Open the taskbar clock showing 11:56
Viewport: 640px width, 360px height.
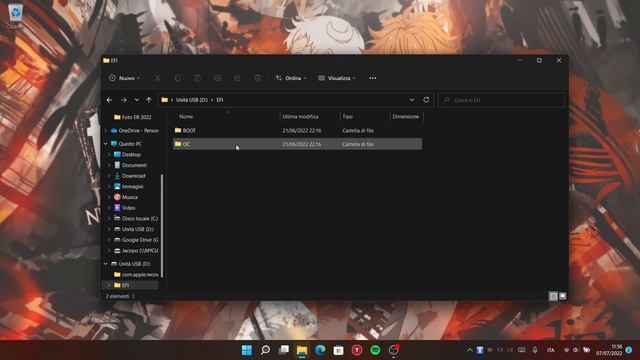(609, 350)
